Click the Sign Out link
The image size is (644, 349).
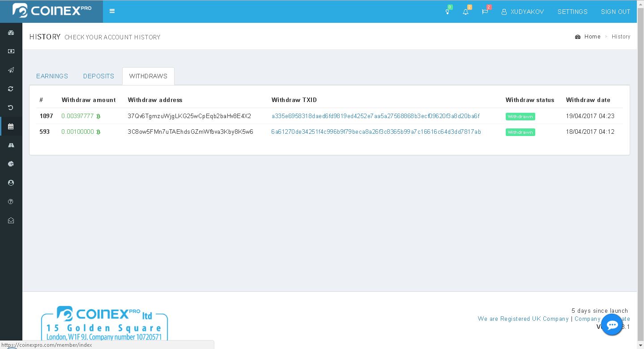tap(615, 12)
